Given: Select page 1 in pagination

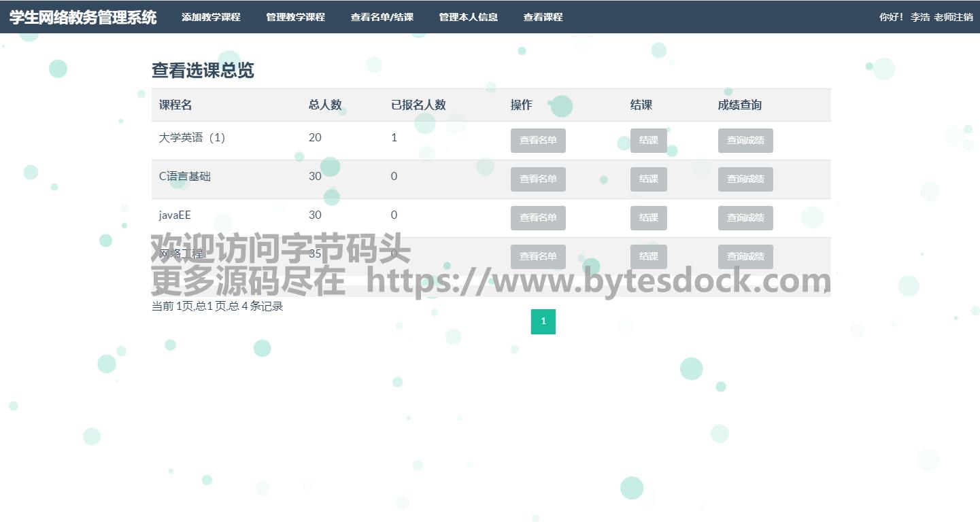Looking at the screenshot, I should coord(543,321).
